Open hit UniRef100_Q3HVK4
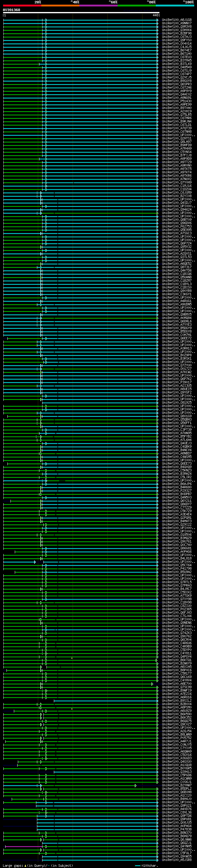197x868 pixels. [177, 30]
